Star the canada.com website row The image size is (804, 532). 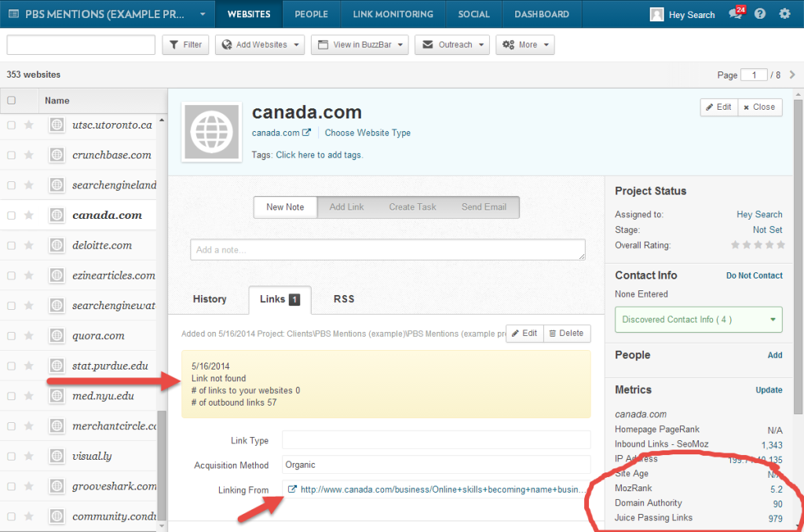point(29,215)
